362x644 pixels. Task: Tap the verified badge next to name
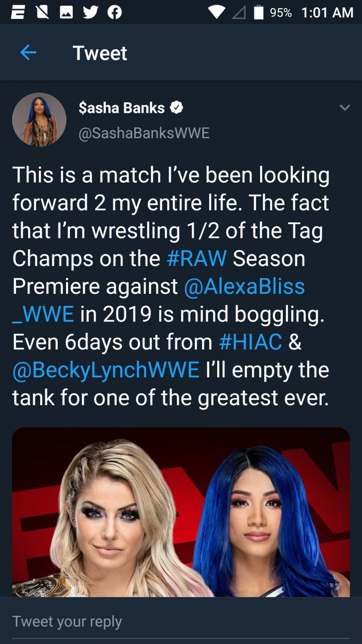pyautogui.click(x=177, y=108)
